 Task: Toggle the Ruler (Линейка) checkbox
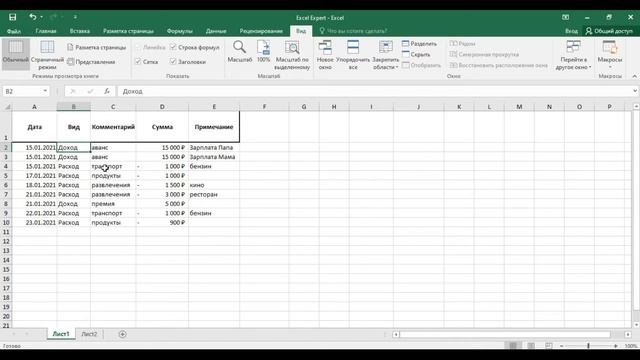point(150,47)
